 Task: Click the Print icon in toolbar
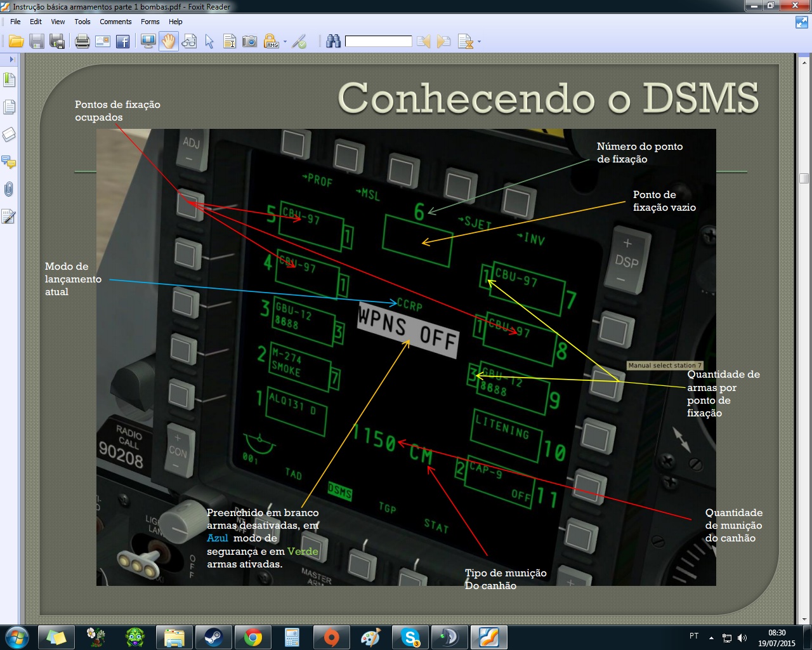point(82,42)
